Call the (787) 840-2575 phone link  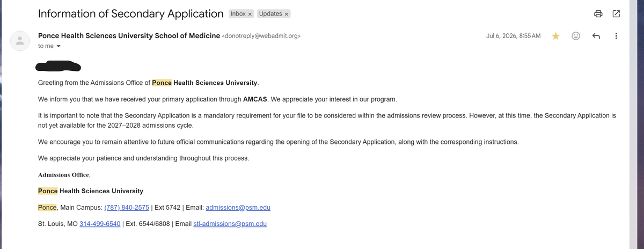tap(127, 208)
